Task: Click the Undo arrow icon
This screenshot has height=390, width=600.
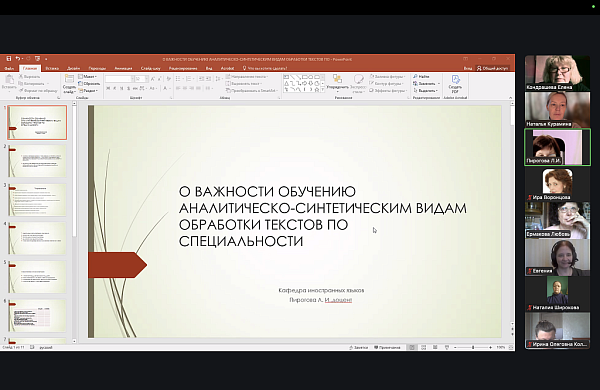Action: tap(18, 59)
